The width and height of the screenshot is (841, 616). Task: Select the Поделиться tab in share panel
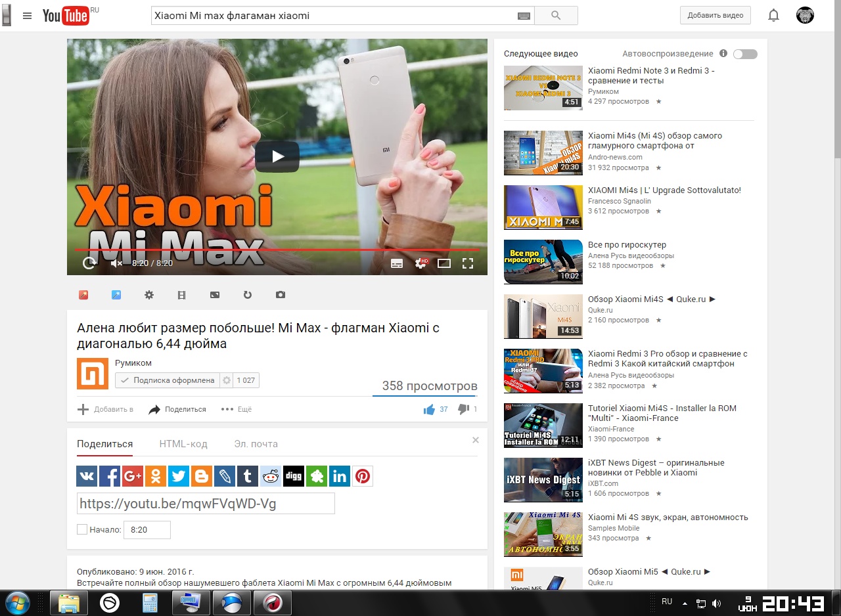(105, 444)
